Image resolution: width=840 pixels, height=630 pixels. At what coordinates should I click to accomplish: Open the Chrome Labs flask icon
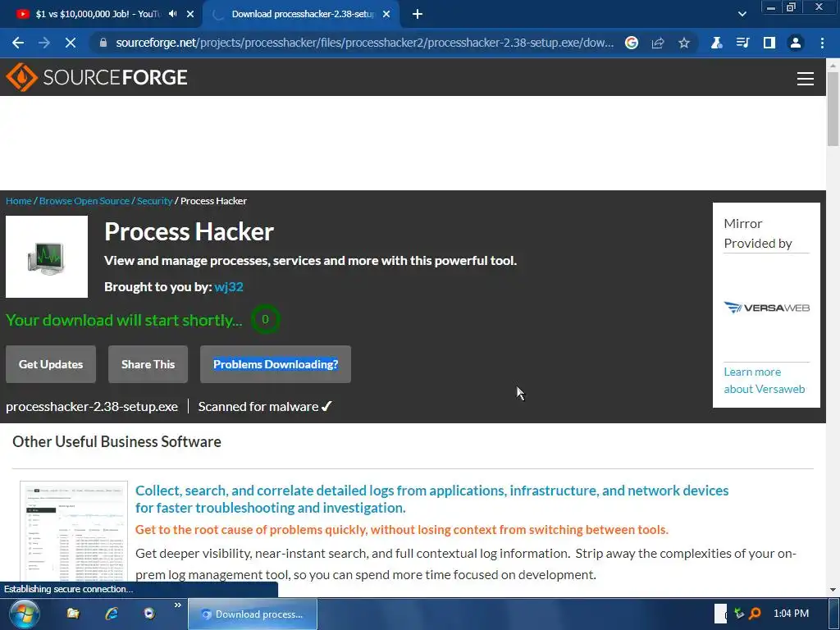point(716,43)
